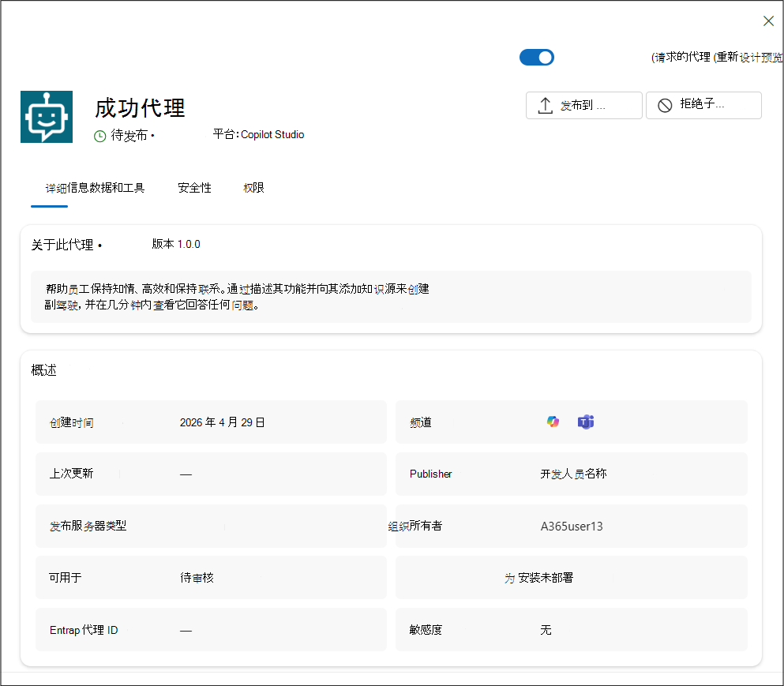Click the 待发布 status text
The width and height of the screenshot is (784, 686).
[129, 136]
